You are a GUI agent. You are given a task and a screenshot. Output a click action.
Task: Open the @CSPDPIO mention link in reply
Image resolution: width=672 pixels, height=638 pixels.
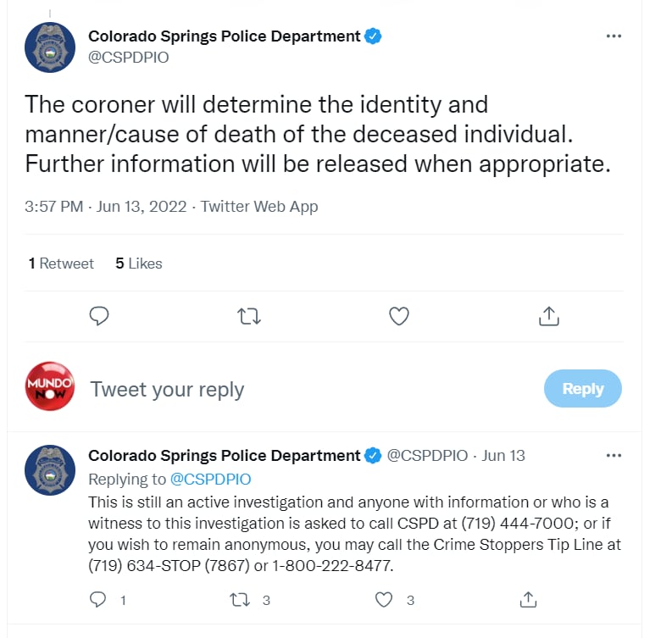210,479
